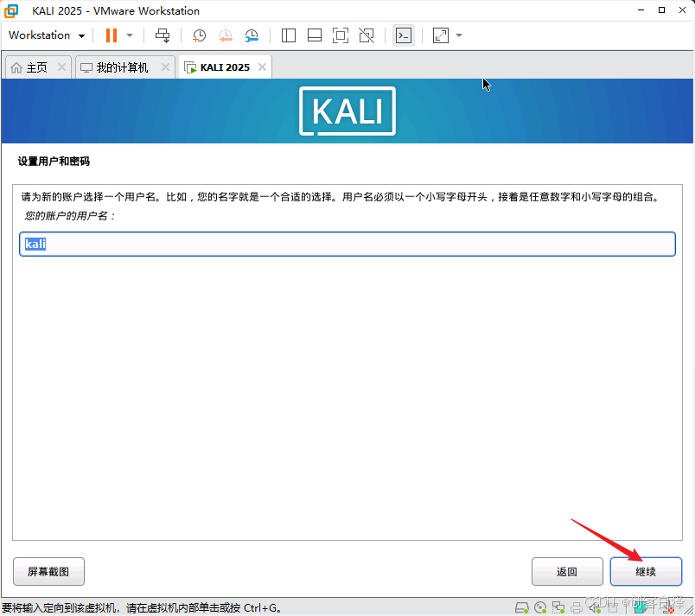Pause the virtual machine with the orange pause icon
Screen dimensions: 695x616
tap(112, 35)
